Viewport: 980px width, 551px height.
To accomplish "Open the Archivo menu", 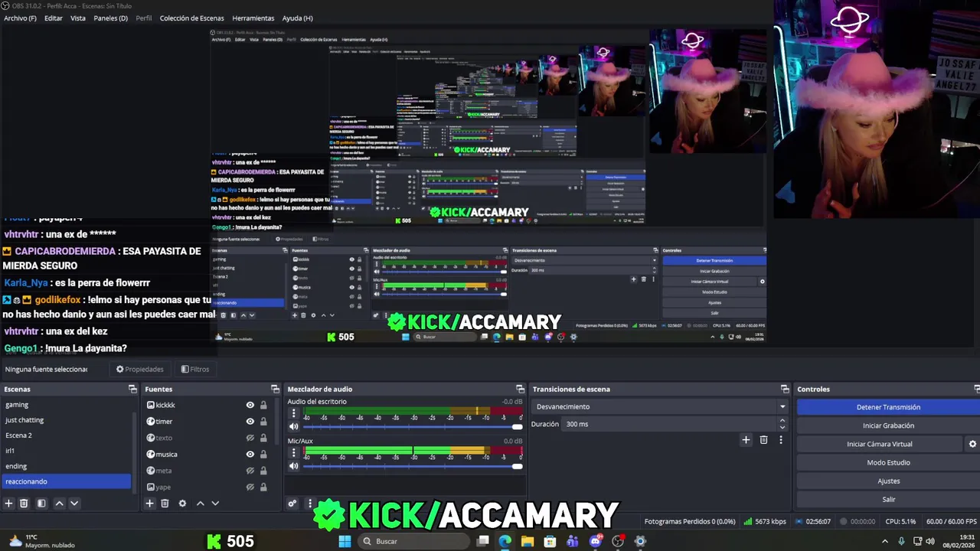I will (20, 18).
